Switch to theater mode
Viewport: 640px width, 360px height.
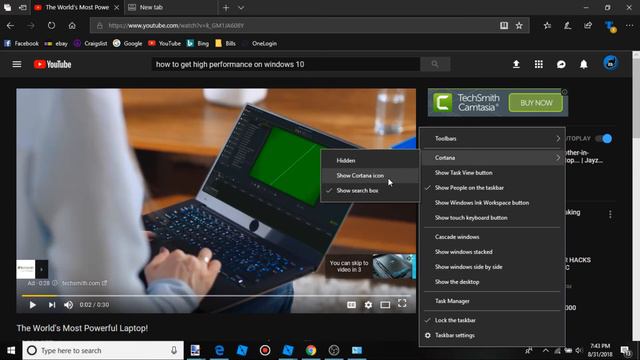pyautogui.click(x=385, y=304)
